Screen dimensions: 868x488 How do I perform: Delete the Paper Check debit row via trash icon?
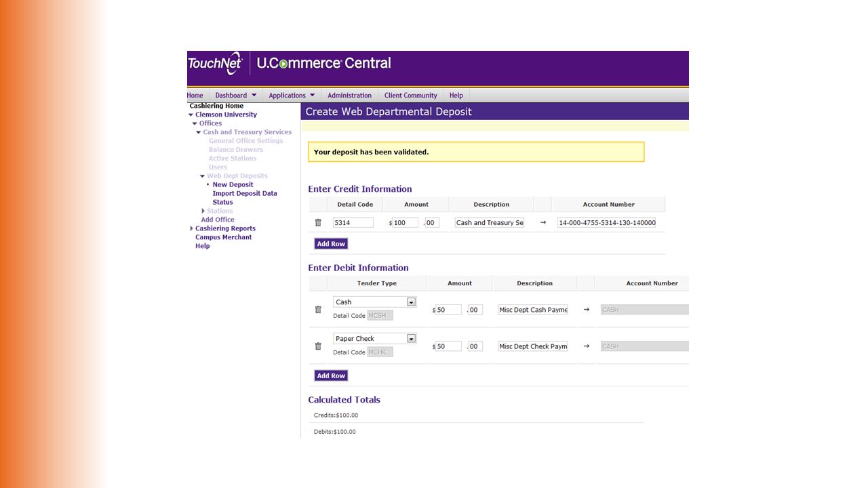(x=318, y=346)
